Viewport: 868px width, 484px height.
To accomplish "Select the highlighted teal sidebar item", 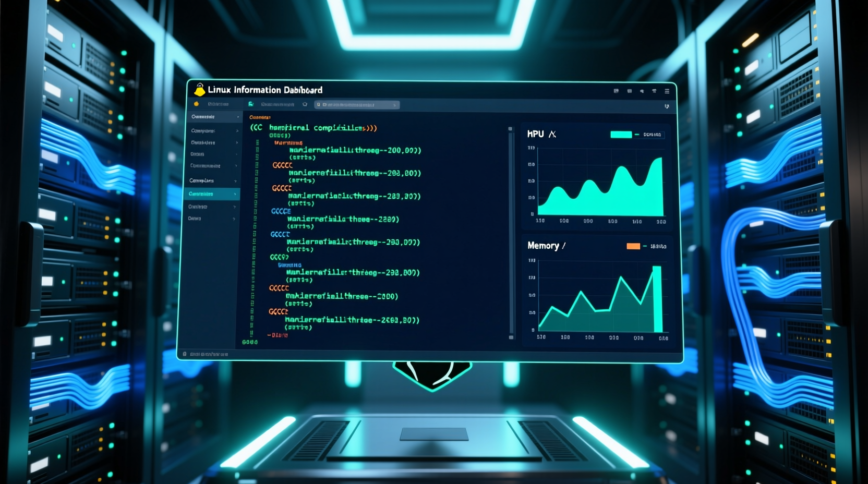I will coord(213,194).
